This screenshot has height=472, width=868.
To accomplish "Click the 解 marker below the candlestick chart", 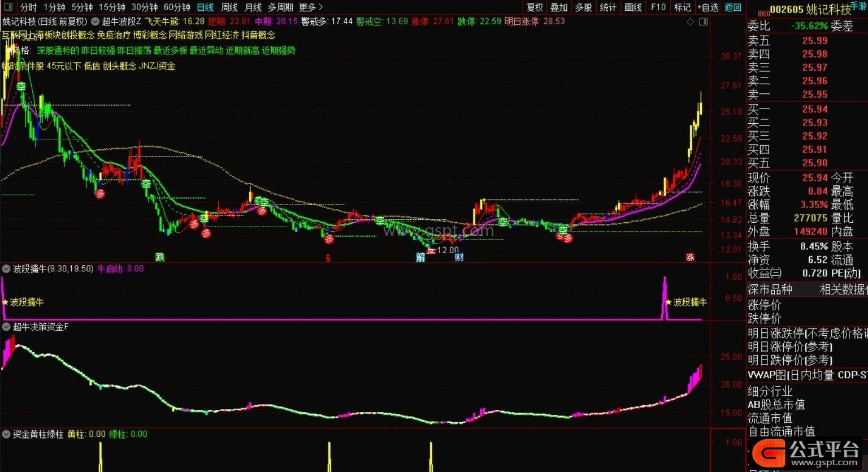I will click(x=420, y=257).
